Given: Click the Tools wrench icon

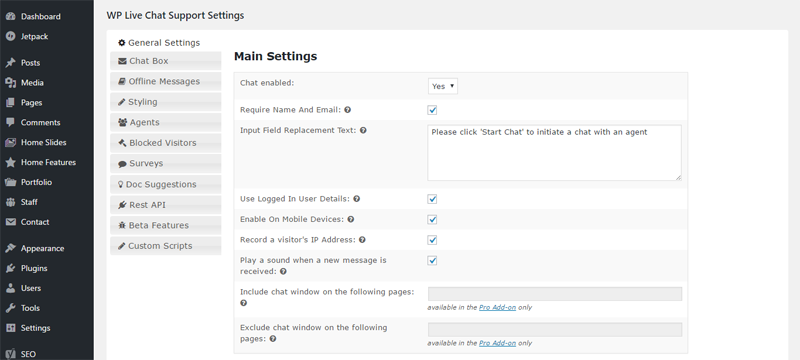Looking at the screenshot, I should point(10,308).
